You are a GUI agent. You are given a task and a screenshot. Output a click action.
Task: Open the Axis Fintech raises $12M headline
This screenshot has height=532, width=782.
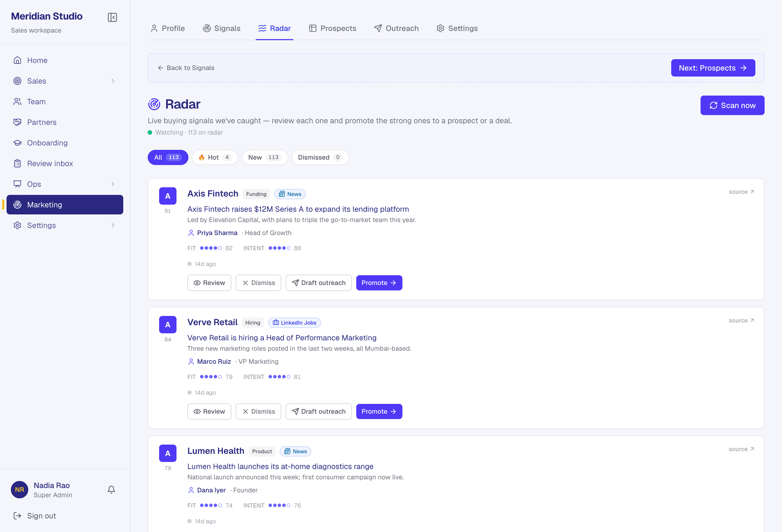pos(298,209)
